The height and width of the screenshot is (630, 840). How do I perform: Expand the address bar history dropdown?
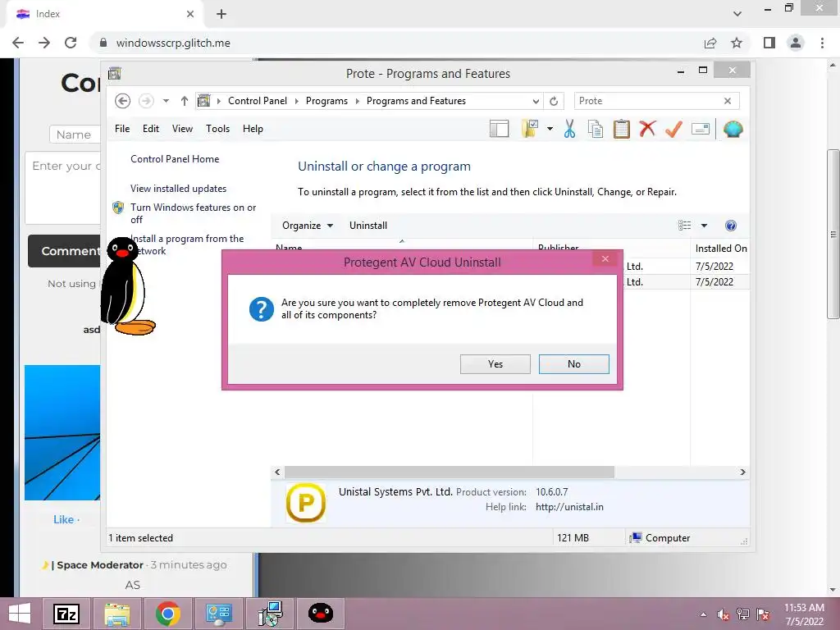coord(536,101)
